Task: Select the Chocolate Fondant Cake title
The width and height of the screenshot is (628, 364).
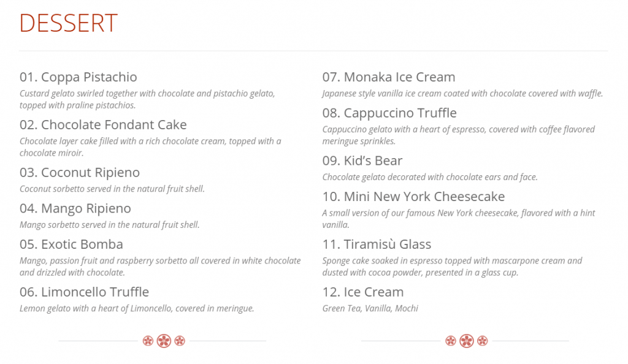Action: (103, 125)
